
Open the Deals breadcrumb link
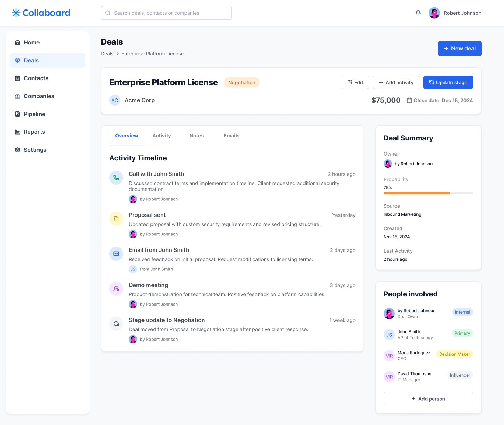[x=107, y=54]
